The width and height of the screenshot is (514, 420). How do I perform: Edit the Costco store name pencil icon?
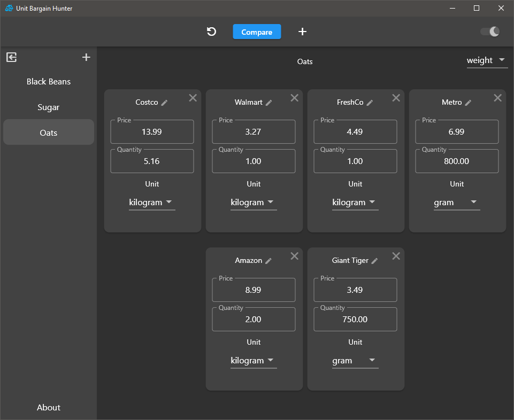point(165,103)
